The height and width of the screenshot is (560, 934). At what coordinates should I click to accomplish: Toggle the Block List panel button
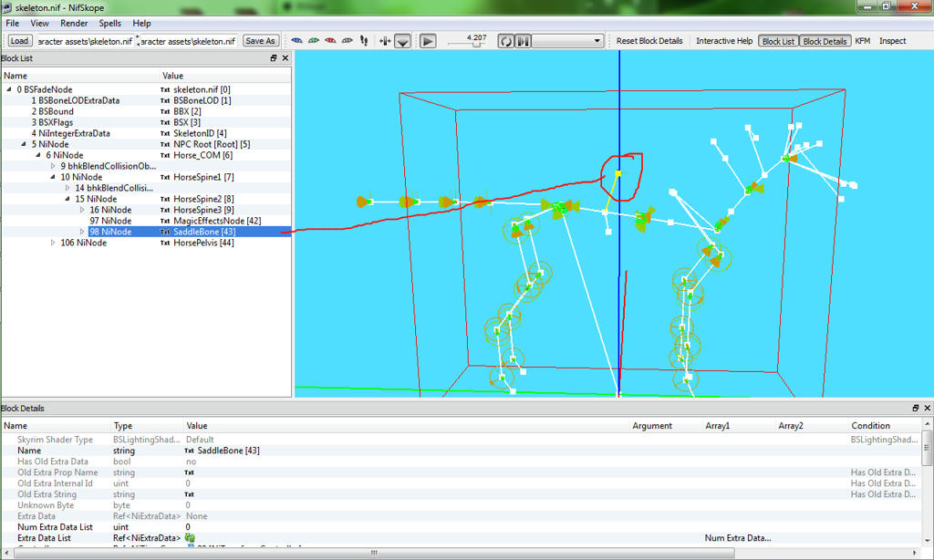click(x=778, y=41)
